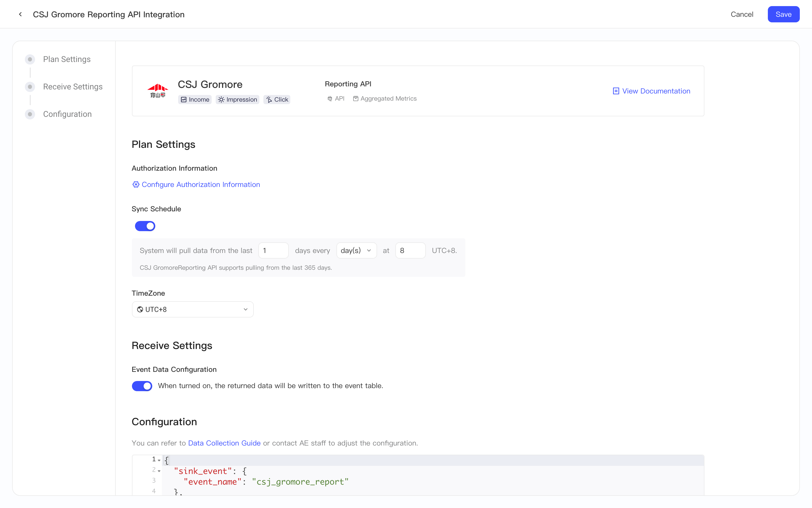Open the View Documentation link
This screenshot has width=812, height=508.
click(651, 91)
